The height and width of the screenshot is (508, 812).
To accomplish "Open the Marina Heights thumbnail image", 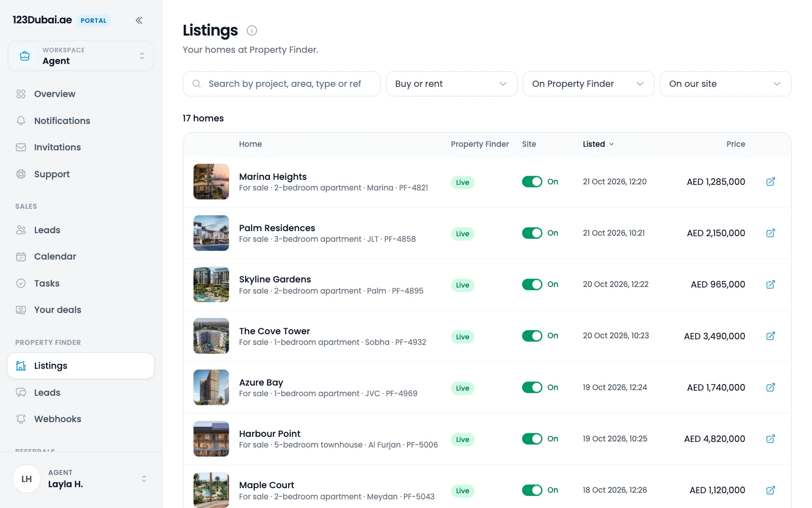I will pyautogui.click(x=211, y=182).
